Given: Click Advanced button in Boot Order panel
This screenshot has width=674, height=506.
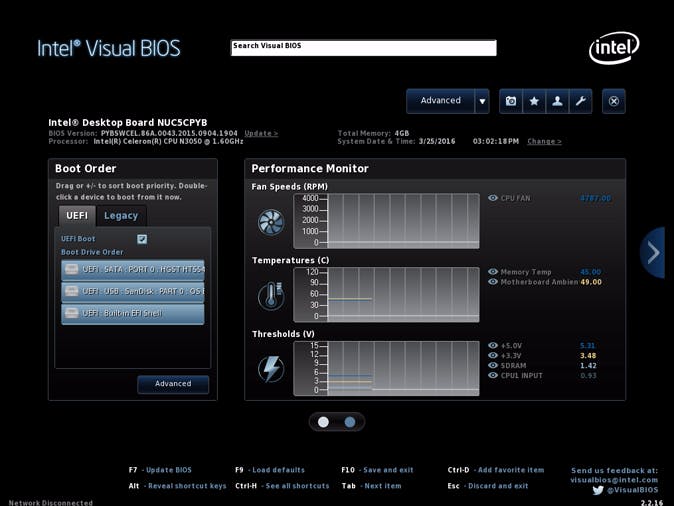Looking at the screenshot, I should [x=173, y=384].
